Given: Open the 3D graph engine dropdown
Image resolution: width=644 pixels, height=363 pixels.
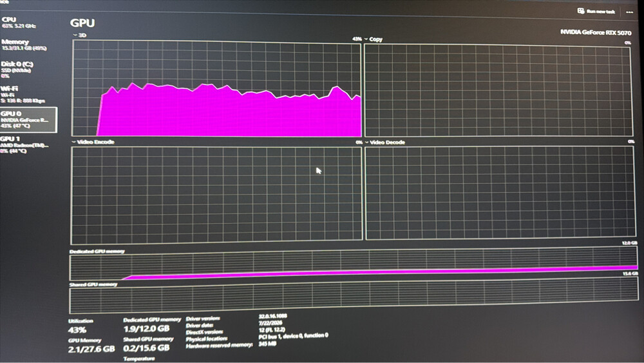Looking at the screenshot, I should point(75,35).
